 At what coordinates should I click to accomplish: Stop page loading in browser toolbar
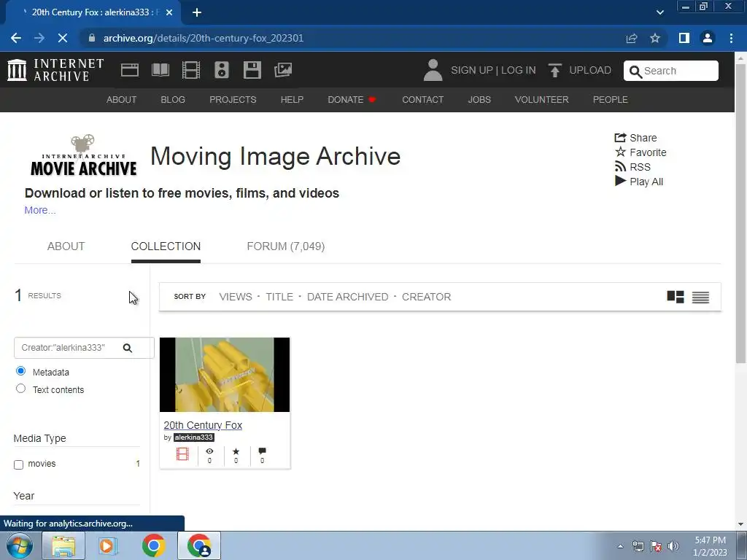63,38
